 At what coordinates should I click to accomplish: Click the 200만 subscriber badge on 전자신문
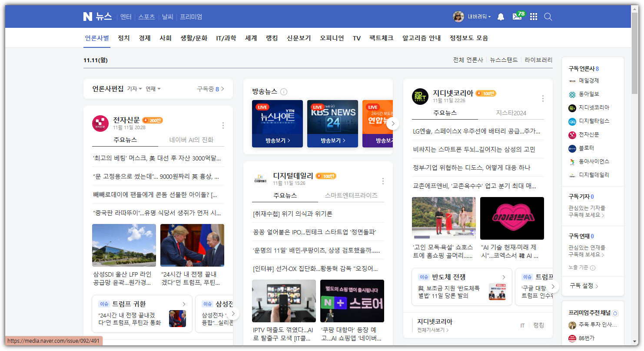click(x=153, y=120)
